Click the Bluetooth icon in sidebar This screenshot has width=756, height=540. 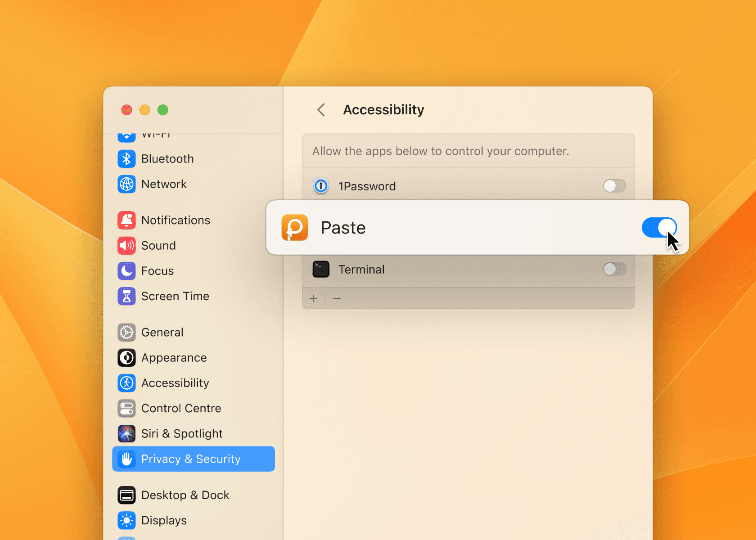point(126,159)
